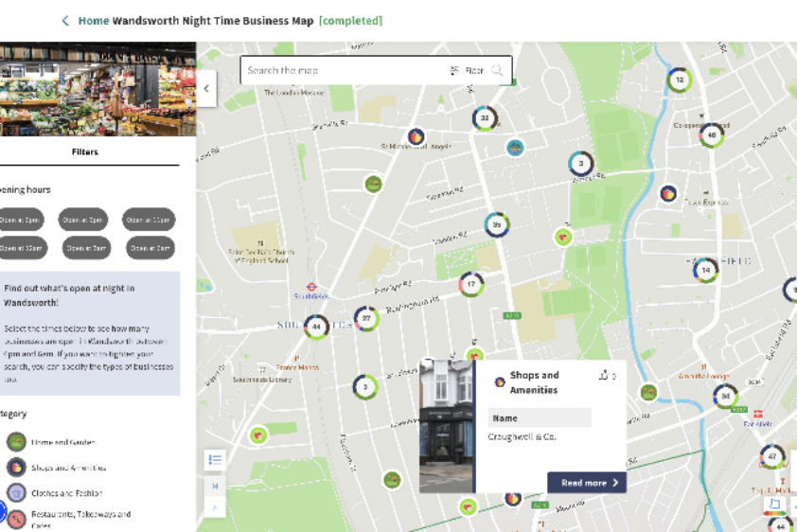Go back using the header chevron arrow
The height and width of the screenshot is (532, 797).
[65, 21]
